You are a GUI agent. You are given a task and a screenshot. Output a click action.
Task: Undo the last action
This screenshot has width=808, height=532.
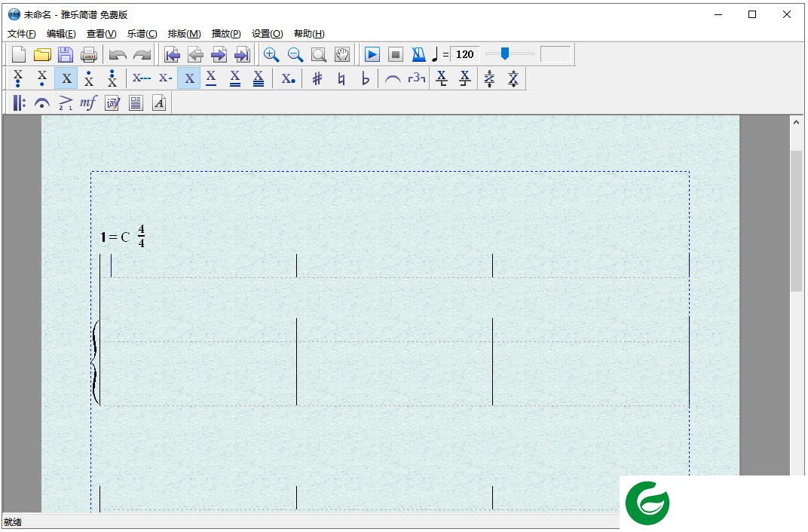[118, 54]
